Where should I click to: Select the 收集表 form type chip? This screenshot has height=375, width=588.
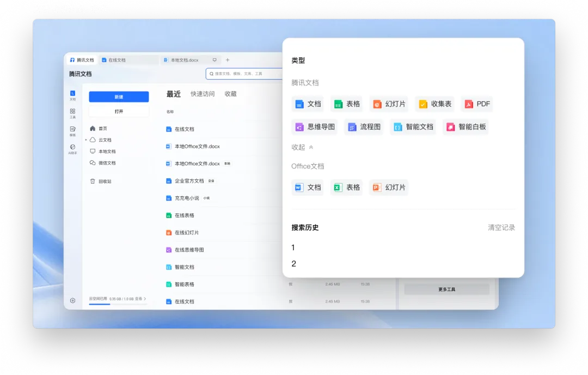[x=434, y=104]
